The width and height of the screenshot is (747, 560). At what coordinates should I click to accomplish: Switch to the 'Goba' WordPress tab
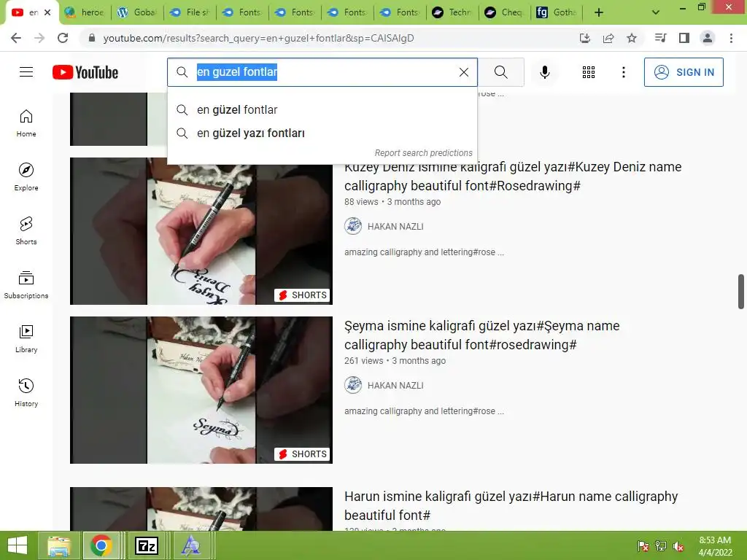click(137, 12)
